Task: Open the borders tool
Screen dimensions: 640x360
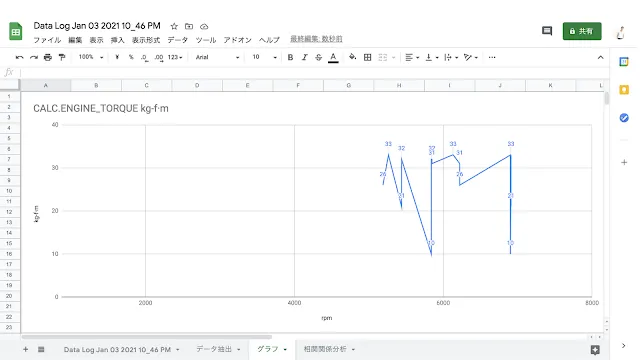Action: tap(367, 58)
